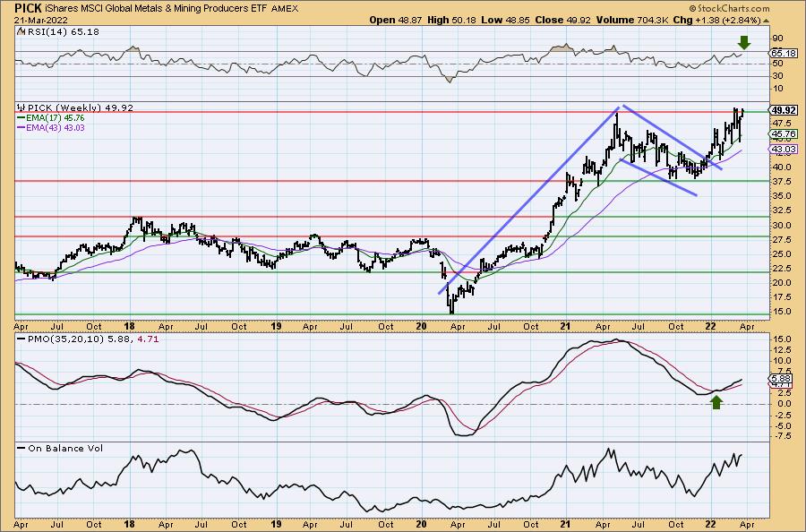Click the iShares MSCI Global Metals & Mining Producers ETF title

(x=154, y=8)
